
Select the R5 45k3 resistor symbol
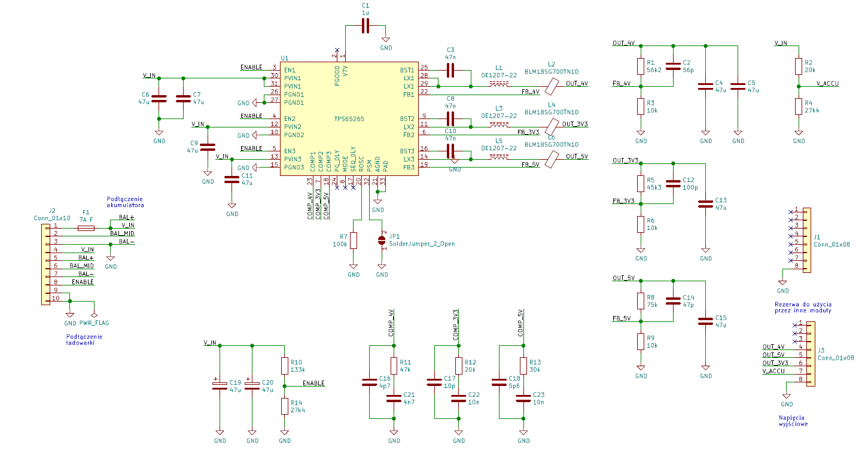pyautogui.click(x=641, y=183)
